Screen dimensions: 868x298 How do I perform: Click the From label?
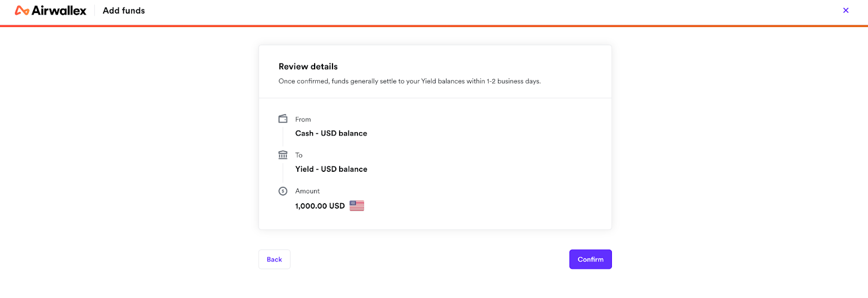point(303,119)
